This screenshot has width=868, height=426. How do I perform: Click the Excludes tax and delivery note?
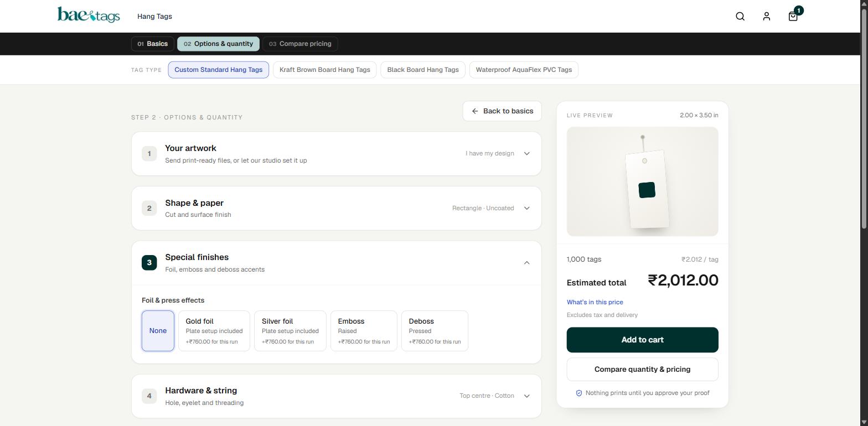pos(602,315)
